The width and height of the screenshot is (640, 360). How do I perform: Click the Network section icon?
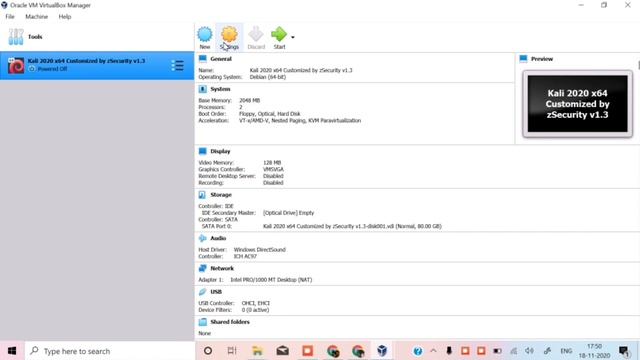click(x=202, y=268)
